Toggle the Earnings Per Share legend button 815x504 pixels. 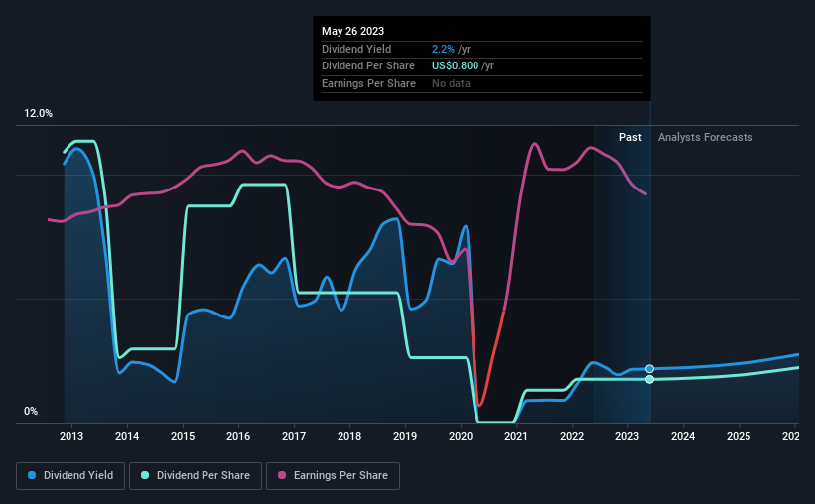pyautogui.click(x=334, y=476)
